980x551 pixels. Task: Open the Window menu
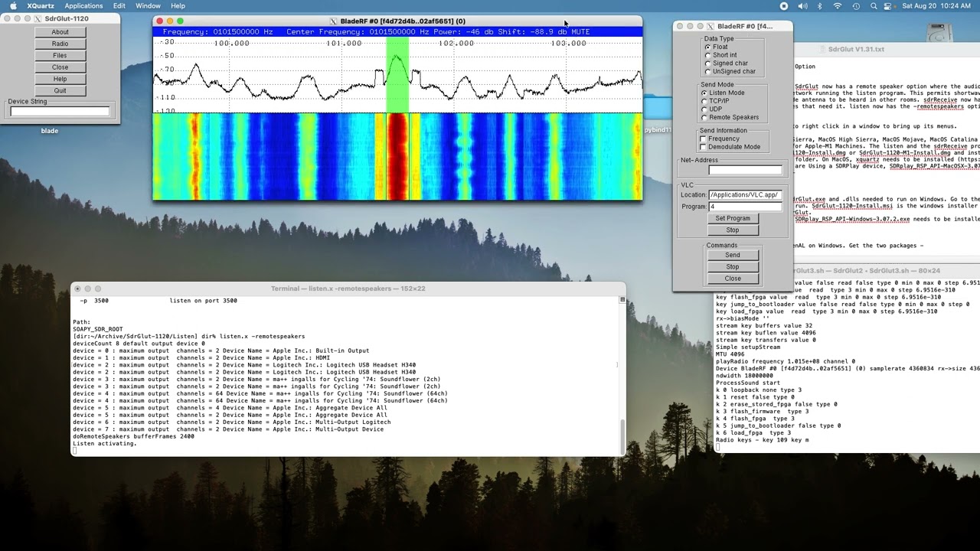point(148,5)
